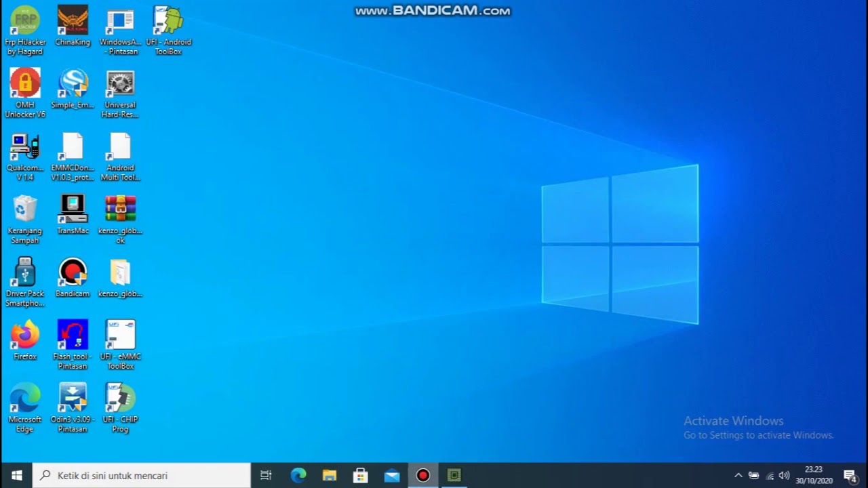Open Driver Pack Smartpho... icon
The height and width of the screenshot is (488, 868).
pyautogui.click(x=25, y=282)
